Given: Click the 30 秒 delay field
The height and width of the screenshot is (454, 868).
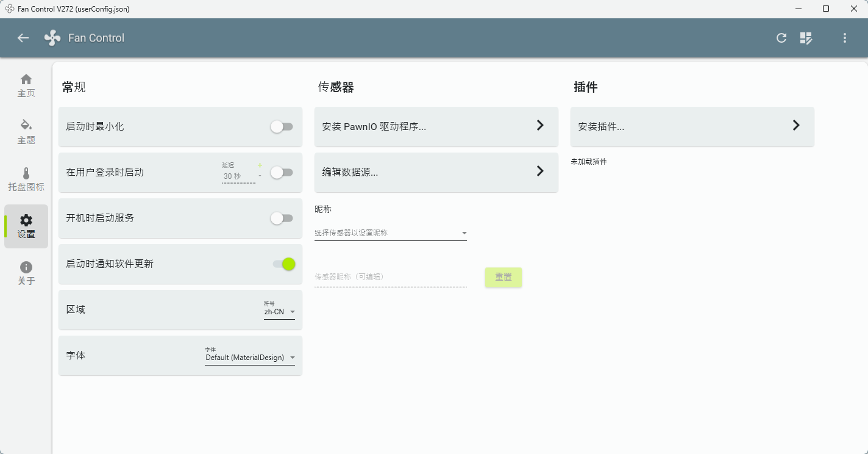Looking at the screenshot, I should click(x=238, y=176).
